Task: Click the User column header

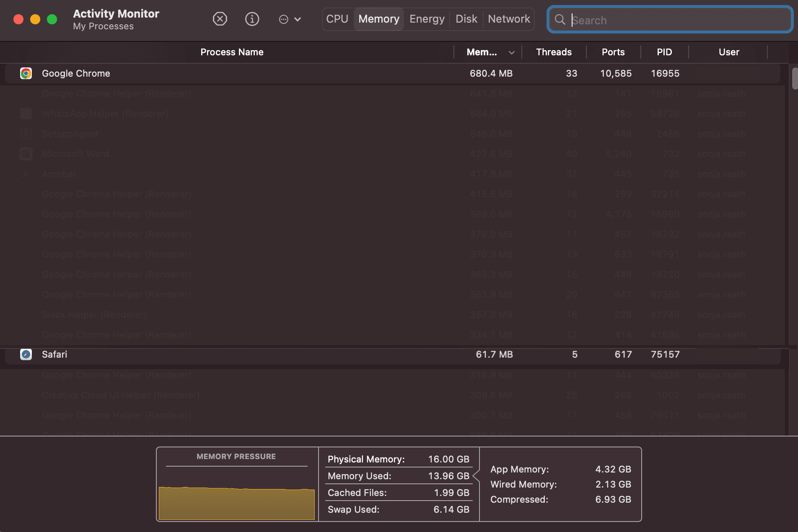Action: tap(729, 52)
